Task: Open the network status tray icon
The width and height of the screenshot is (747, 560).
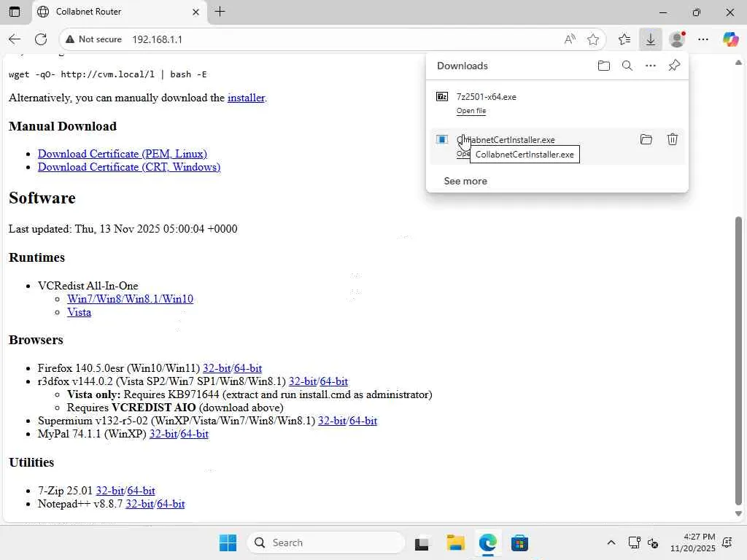Action: tap(634, 542)
